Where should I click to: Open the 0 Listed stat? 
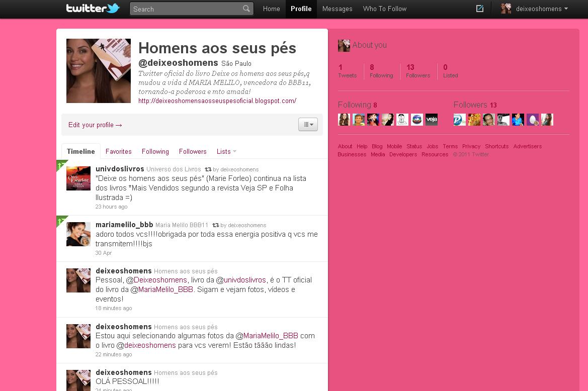pos(450,71)
